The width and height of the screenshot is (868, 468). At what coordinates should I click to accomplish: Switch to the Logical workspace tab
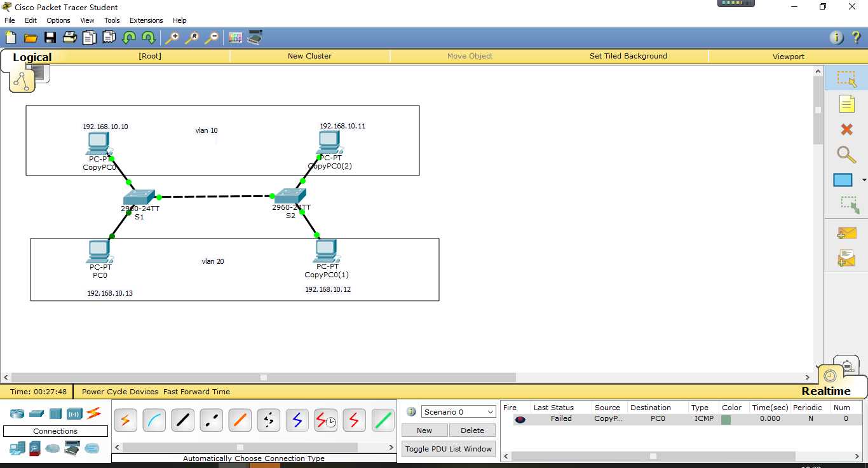point(32,57)
